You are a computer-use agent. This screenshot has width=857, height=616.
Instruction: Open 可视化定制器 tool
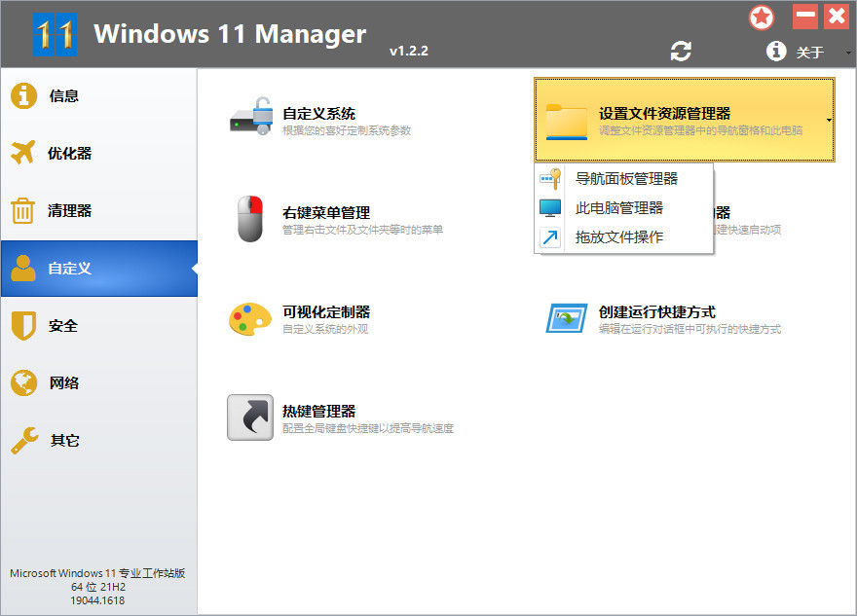tap(326, 311)
